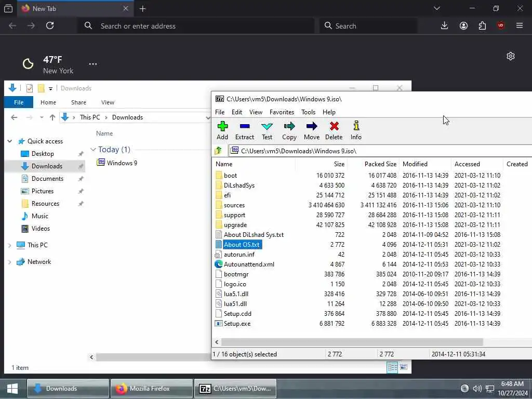Open the File menu in 7-Zip

click(220, 112)
